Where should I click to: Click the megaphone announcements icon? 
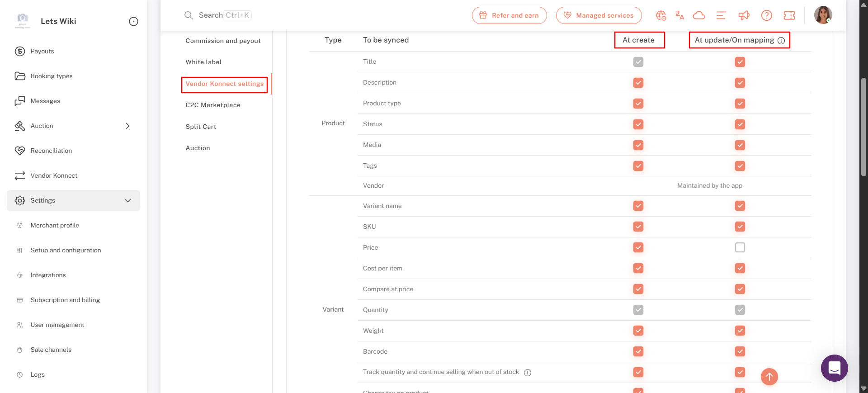744,15
